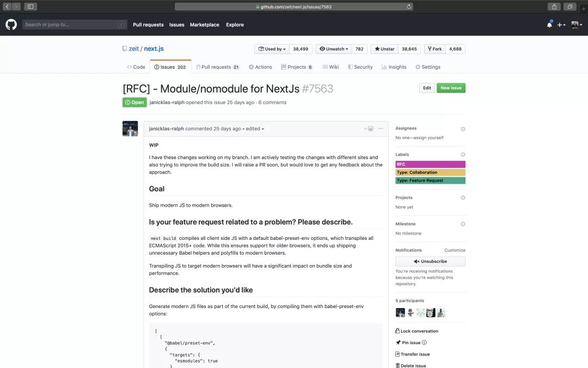
Task: Toggle Unstar on the repository
Action: pos(384,49)
